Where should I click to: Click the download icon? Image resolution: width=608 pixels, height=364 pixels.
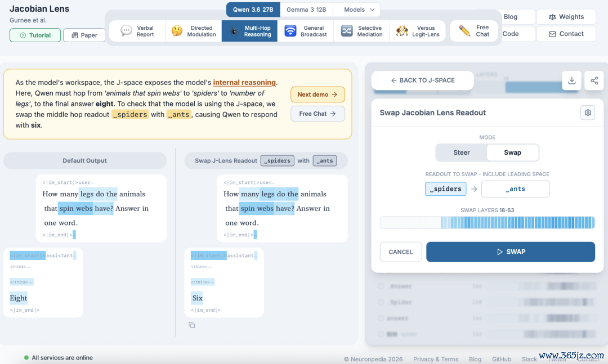point(571,80)
